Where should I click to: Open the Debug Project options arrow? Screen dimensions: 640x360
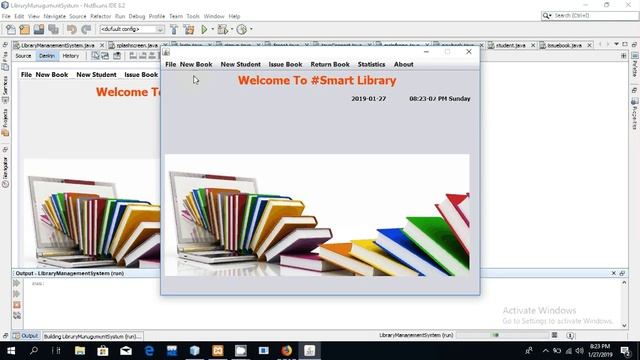tap(231, 29)
